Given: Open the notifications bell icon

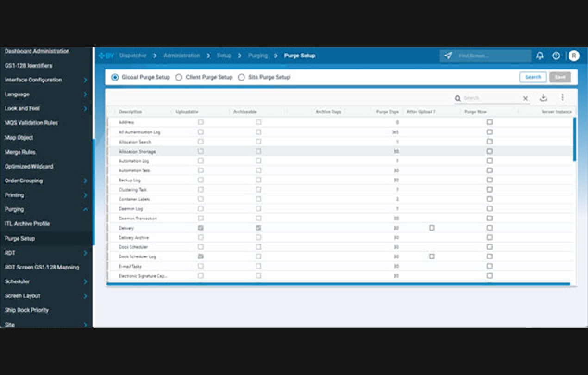Looking at the screenshot, I should pyautogui.click(x=539, y=56).
